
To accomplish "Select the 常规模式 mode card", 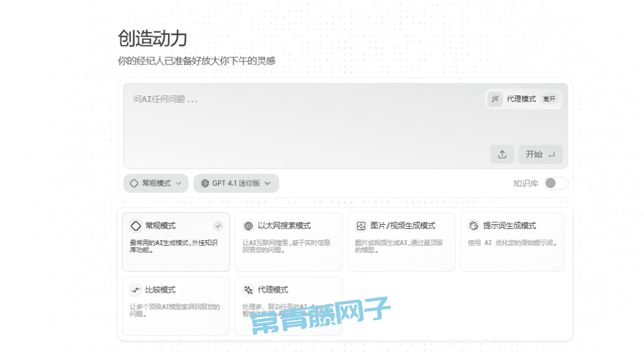I will 176,241.
